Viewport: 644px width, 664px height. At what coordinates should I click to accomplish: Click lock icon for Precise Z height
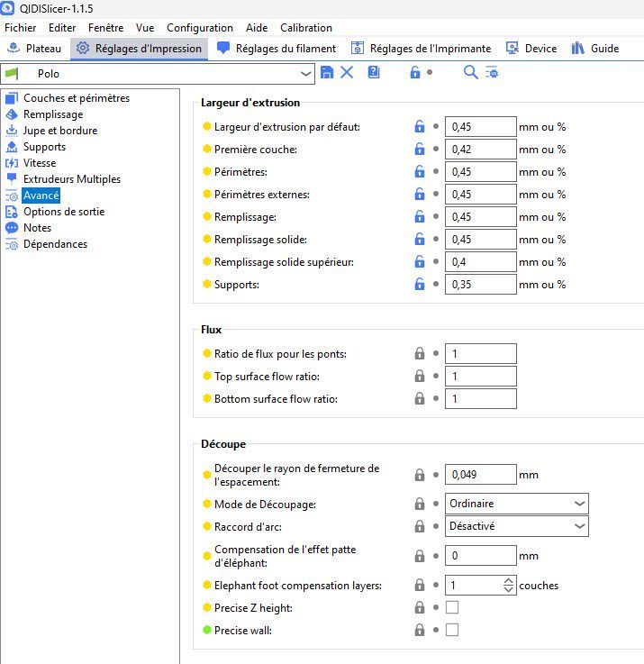tap(419, 607)
